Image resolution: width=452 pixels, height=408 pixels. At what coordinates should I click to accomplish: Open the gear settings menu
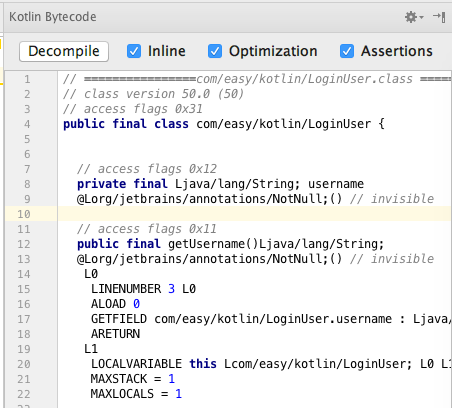tap(411, 17)
